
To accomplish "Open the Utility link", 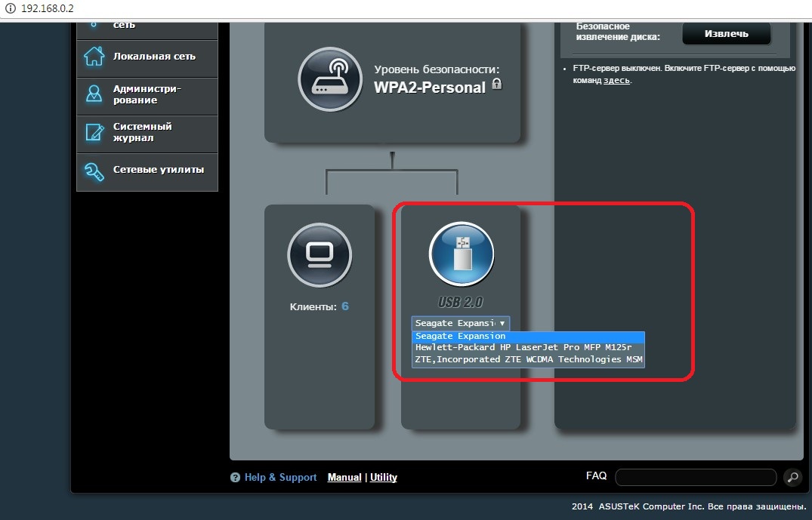I will pyautogui.click(x=384, y=478).
